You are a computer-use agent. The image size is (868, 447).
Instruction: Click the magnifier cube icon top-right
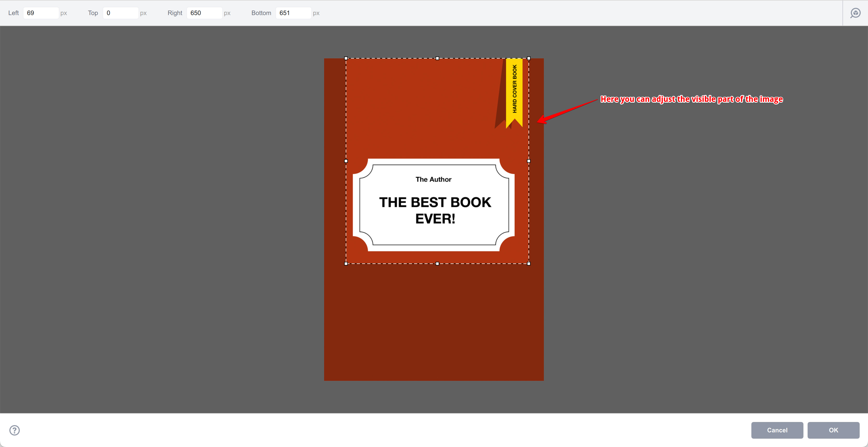pos(855,13)
